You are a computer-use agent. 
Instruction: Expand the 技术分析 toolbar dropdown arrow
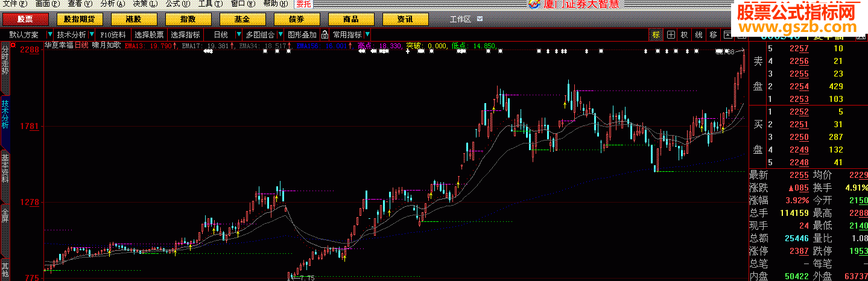pyautogui.click(x=92, y=35)
